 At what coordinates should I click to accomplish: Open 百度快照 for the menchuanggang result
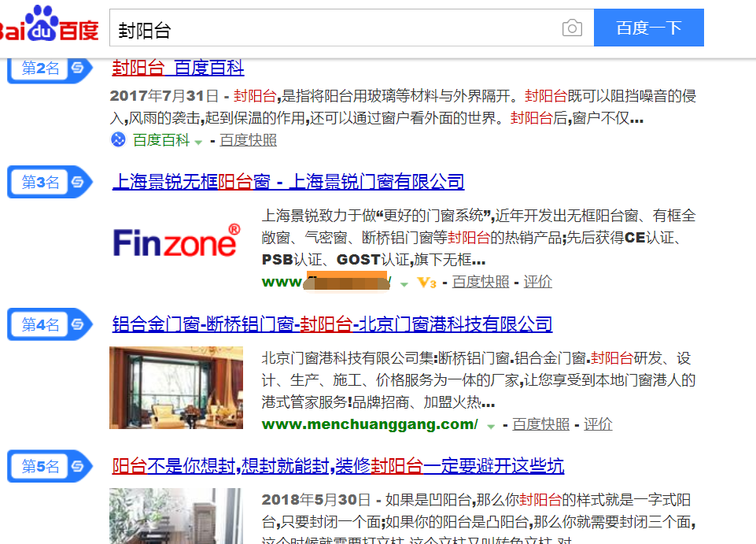[x=540, y=424]
